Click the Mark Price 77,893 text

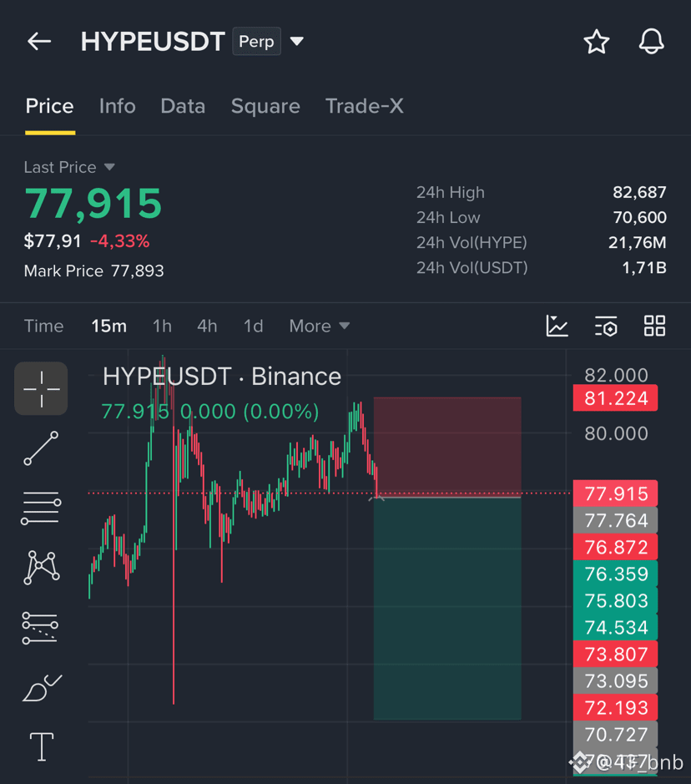point(94,271)
